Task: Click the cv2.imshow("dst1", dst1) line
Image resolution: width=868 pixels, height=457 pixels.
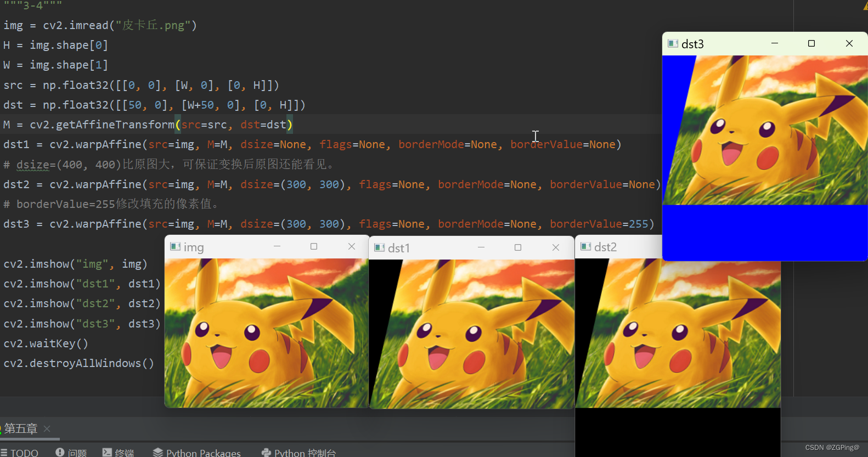Action: pyautogui.click(x=82, y=284)
